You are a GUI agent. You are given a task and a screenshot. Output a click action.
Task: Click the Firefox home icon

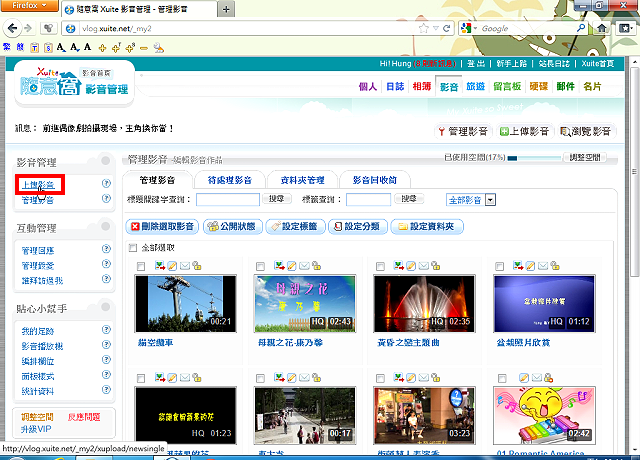click(602, 28)
